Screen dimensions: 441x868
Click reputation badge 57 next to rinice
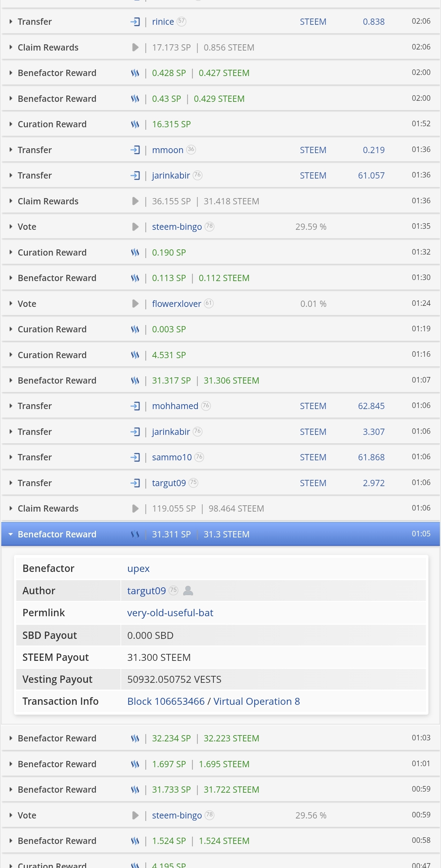181,21
